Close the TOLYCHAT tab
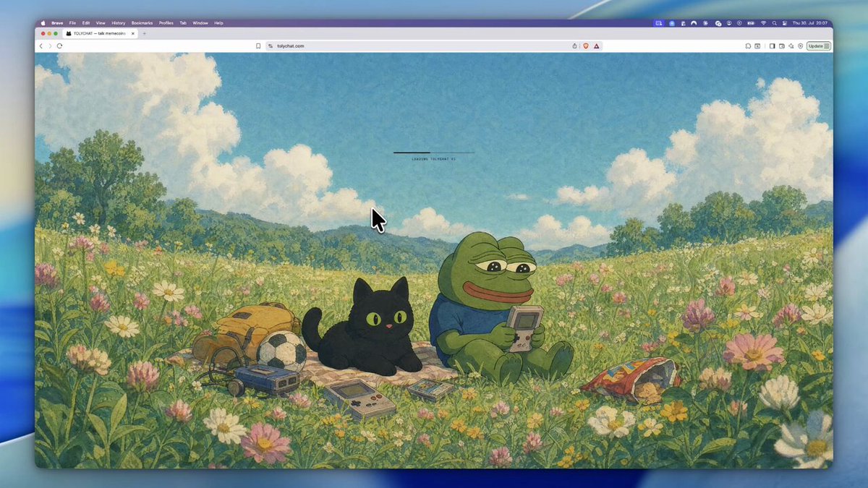This screenshot has height=488, width=868. tap(134, 33)
